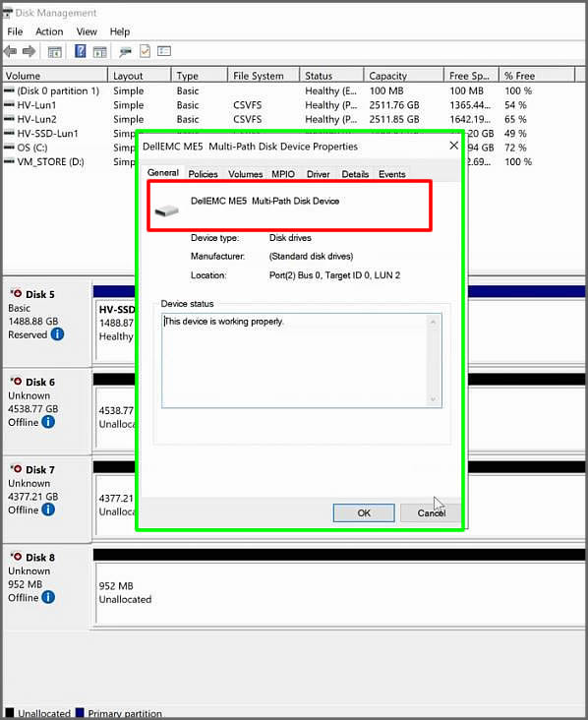The height and width of the screenshot is (720, 588).
Task: Sort by the Capacity column header
Action: (x=404, y=76)
